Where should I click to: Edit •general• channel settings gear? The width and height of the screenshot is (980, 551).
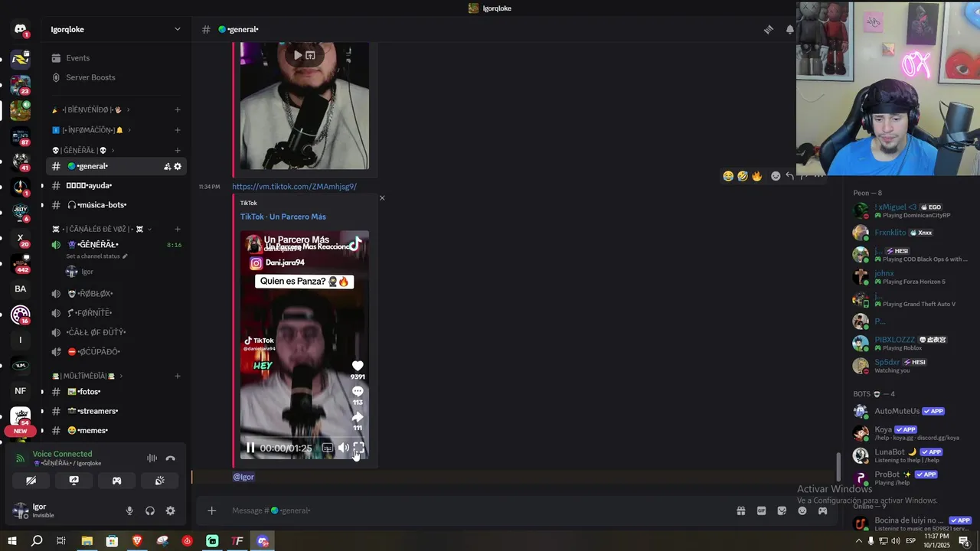pyautogui.click(x=178, y=167)
